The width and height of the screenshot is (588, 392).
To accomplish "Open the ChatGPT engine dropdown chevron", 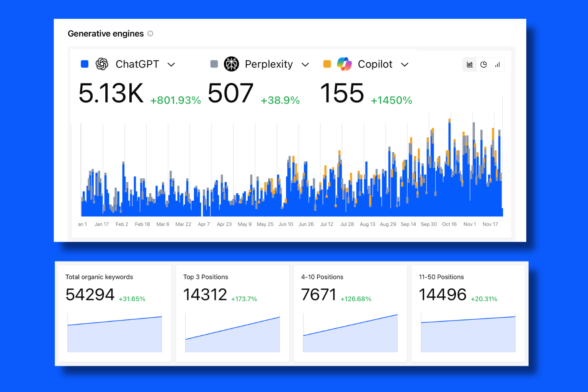I will click(171, 65).
